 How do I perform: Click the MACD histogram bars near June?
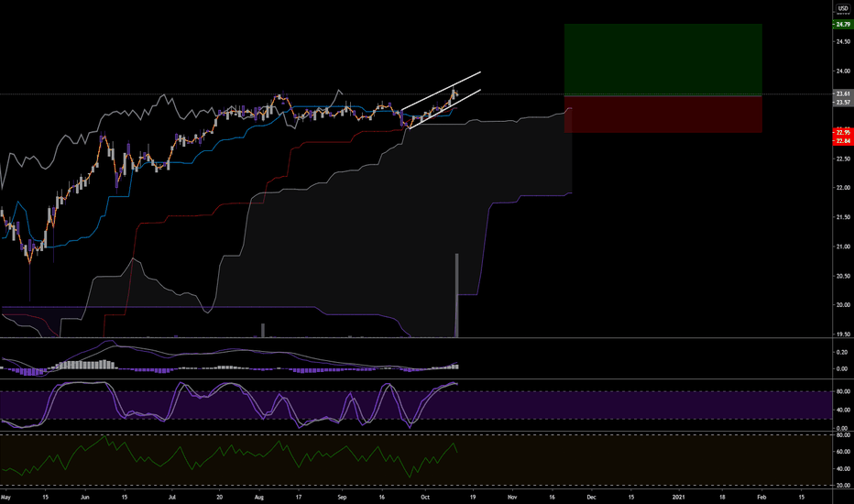coord(87,365)
